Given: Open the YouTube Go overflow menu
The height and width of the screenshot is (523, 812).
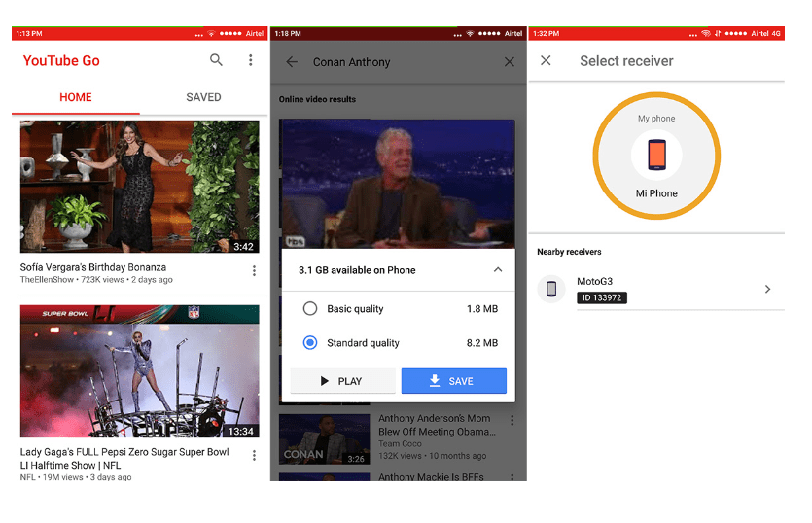Looking at the screenshot, I should (x=251, y=60).
